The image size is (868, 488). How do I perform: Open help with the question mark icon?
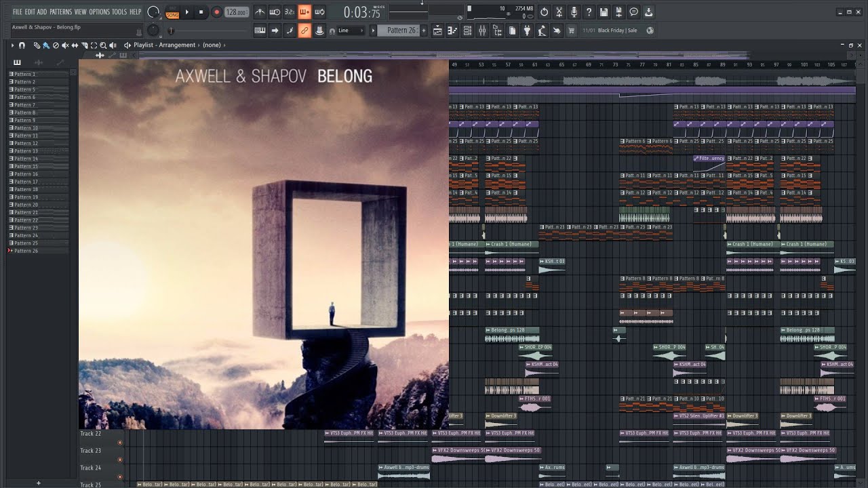[x=589, y=12]
